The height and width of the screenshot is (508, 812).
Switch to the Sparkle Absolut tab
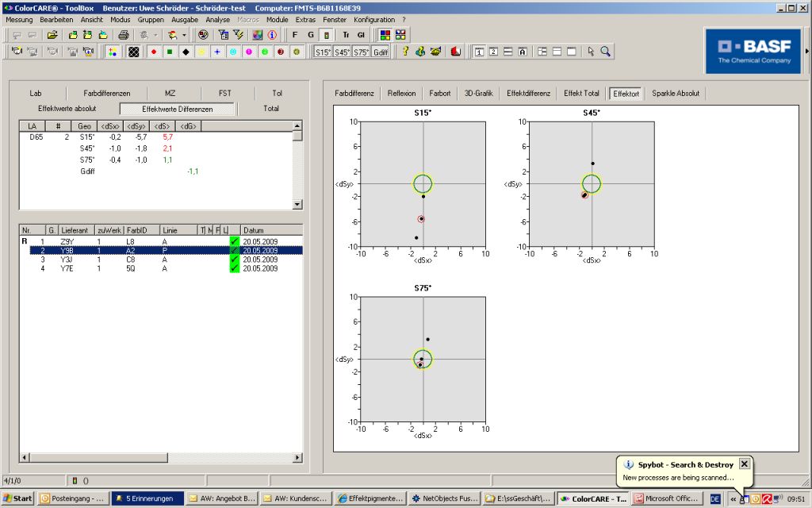(675, 93)
